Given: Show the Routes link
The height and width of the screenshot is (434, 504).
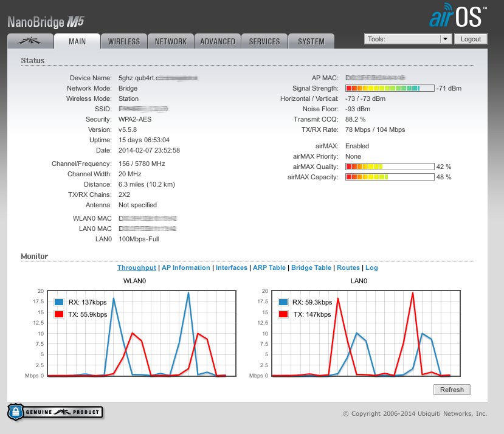Looking at the screenshot, I should (348, 267).
